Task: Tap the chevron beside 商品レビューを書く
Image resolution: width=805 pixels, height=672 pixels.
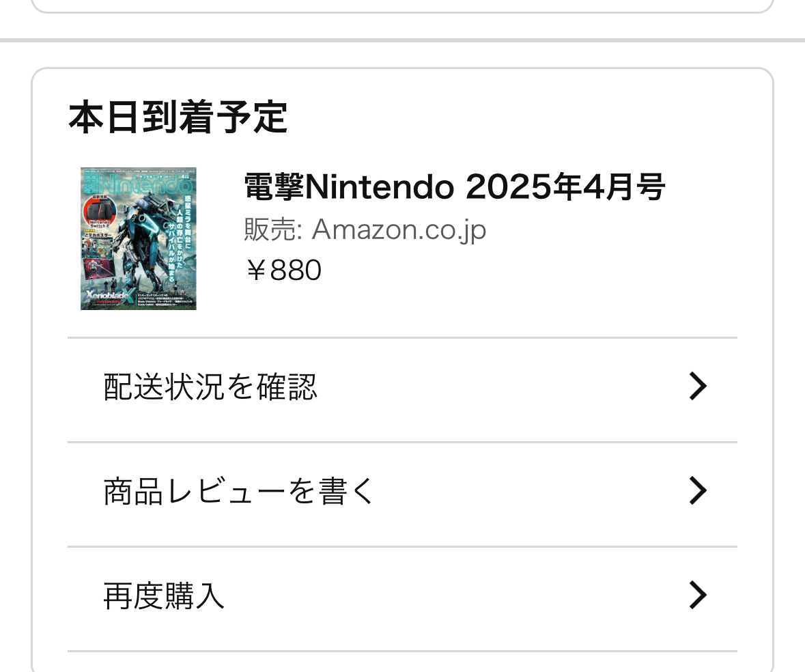Action: (x=697, y=491)
